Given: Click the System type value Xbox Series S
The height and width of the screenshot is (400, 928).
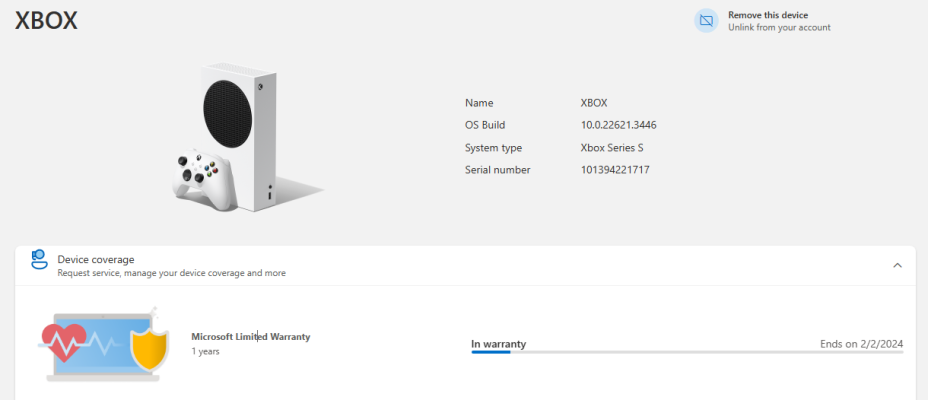Looking at the screenshot, I should coord(612,148).
